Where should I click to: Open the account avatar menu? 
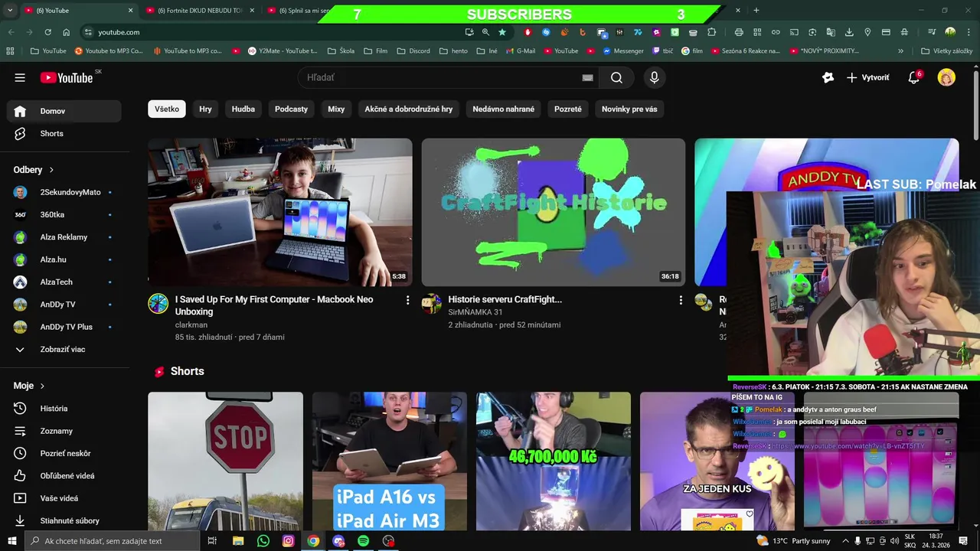coord(946,77)
